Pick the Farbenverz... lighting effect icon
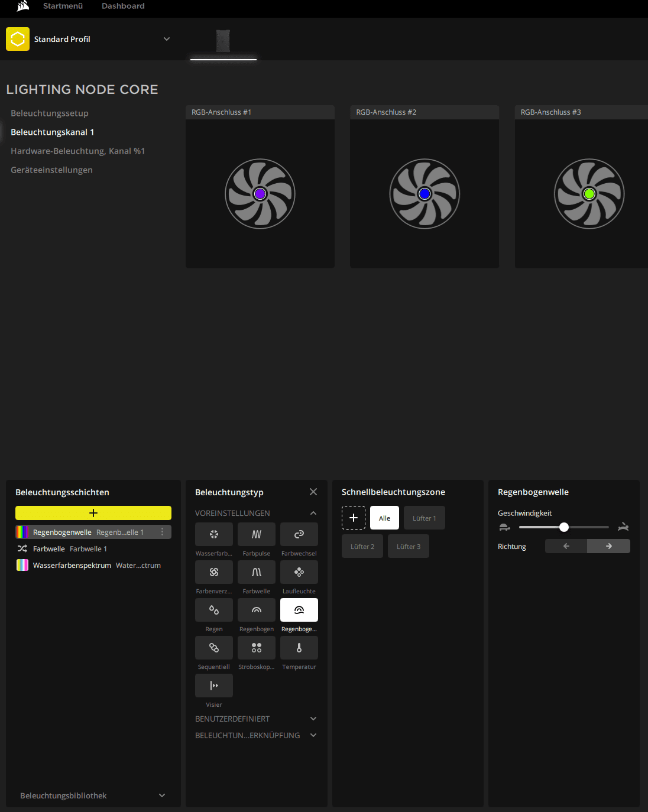Screen dimensions: 648x812 [214, 572]
